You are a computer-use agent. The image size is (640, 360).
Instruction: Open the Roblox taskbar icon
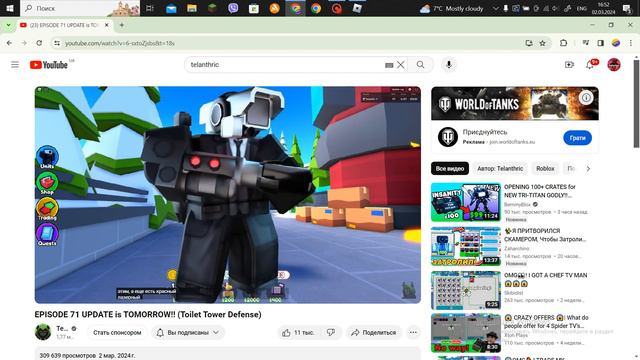click(358, 8)
